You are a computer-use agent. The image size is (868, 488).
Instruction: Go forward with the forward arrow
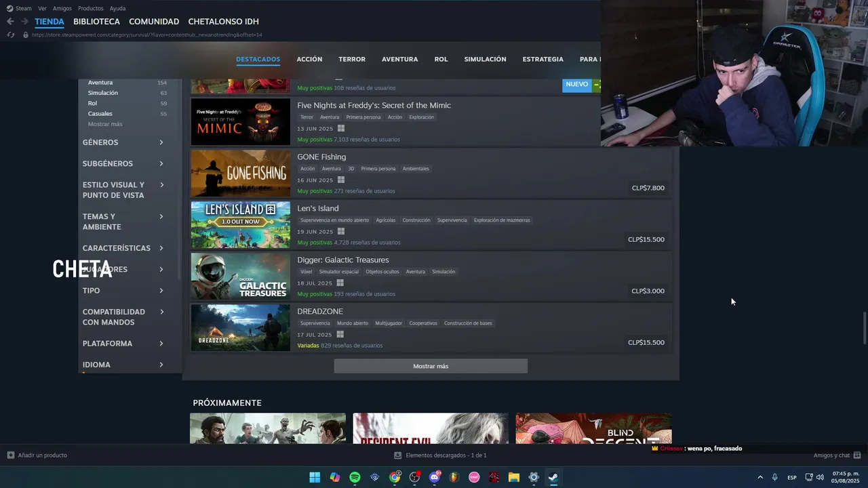(x=24, y=22)
